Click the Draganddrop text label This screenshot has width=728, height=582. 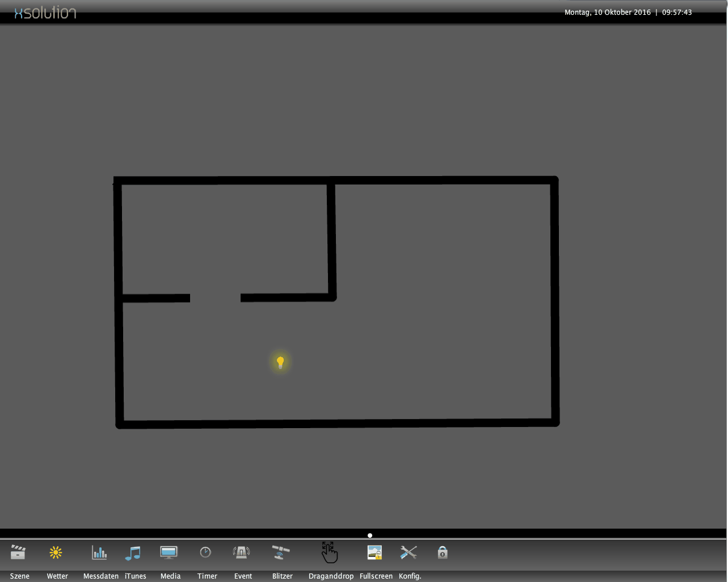331,576
